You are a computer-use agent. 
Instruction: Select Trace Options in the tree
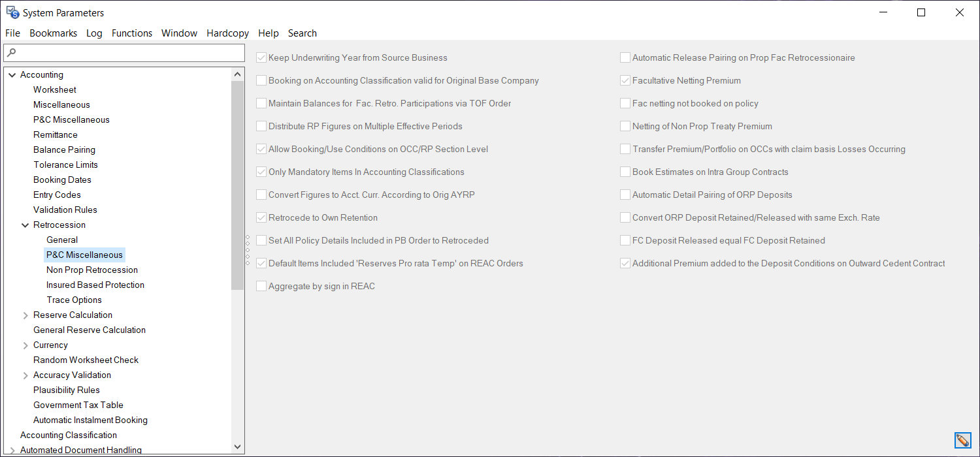[74, 300]
